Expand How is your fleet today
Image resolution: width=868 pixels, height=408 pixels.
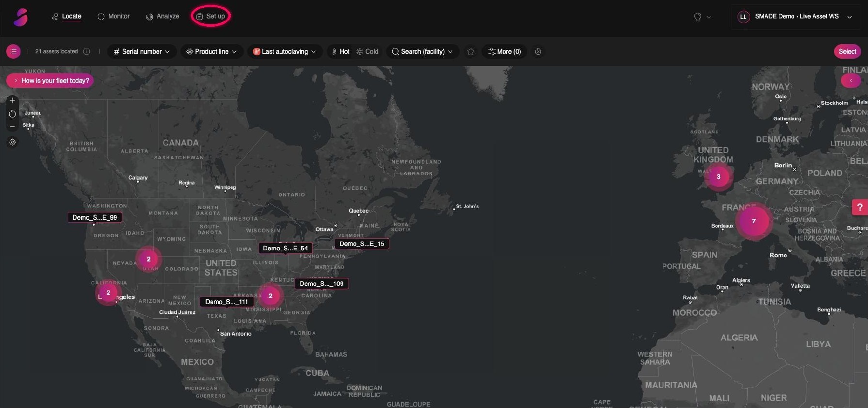pyautogui.click(x=50, y=81)
